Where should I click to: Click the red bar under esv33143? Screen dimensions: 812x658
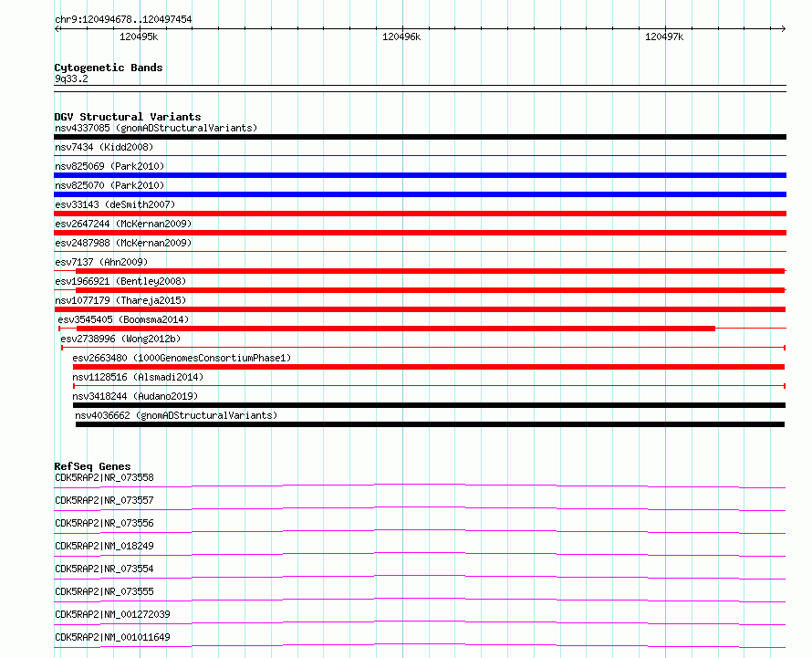point(420,214)
